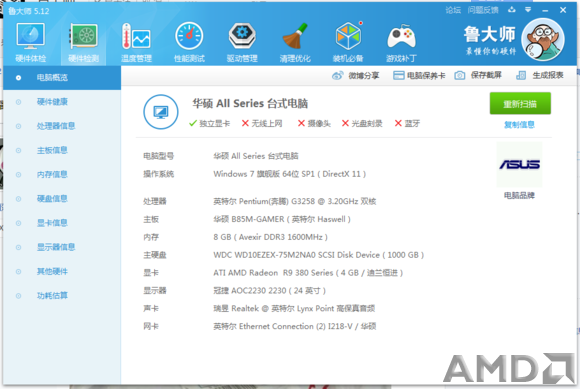
Task: Click the 光盘刻录 status indicator
Action: click(x=362, y=124)
